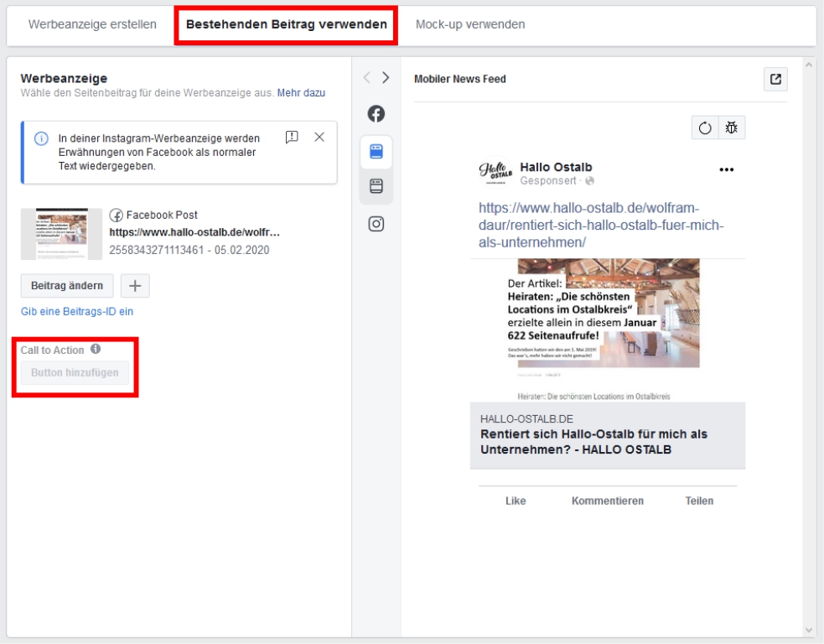Click Kommentieren in the preview

pos(608,501)
